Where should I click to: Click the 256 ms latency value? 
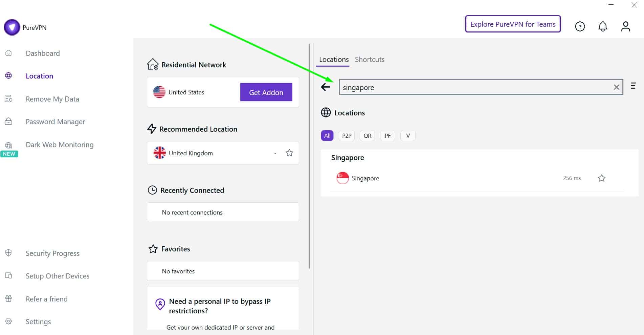[572, 178]
